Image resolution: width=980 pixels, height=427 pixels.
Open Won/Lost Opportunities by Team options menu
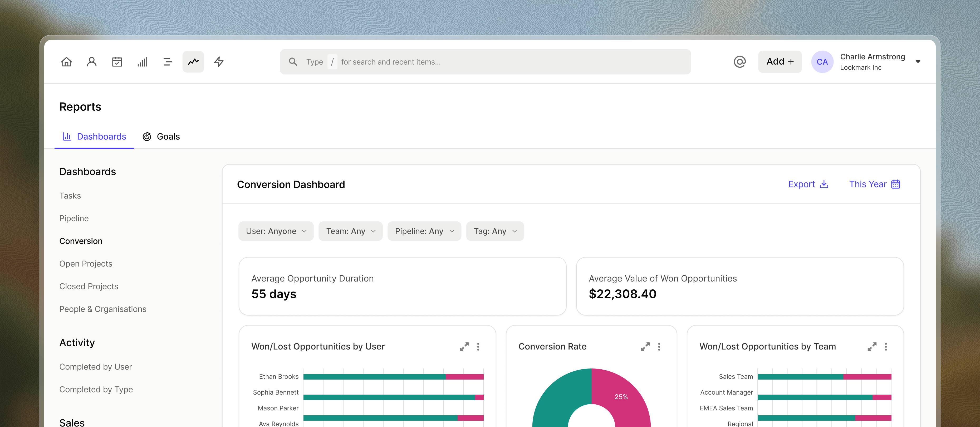[886, 347]
